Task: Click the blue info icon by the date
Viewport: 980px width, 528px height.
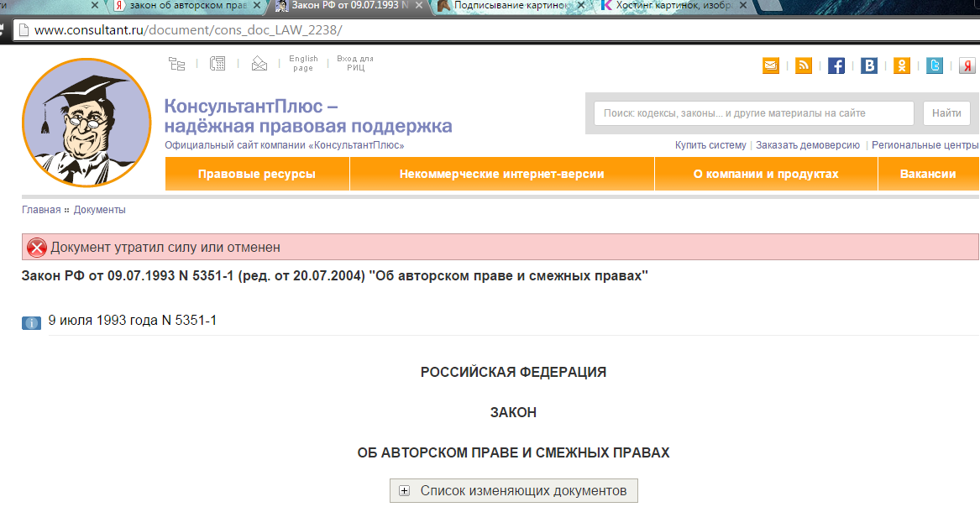Action: coord(31,322)
